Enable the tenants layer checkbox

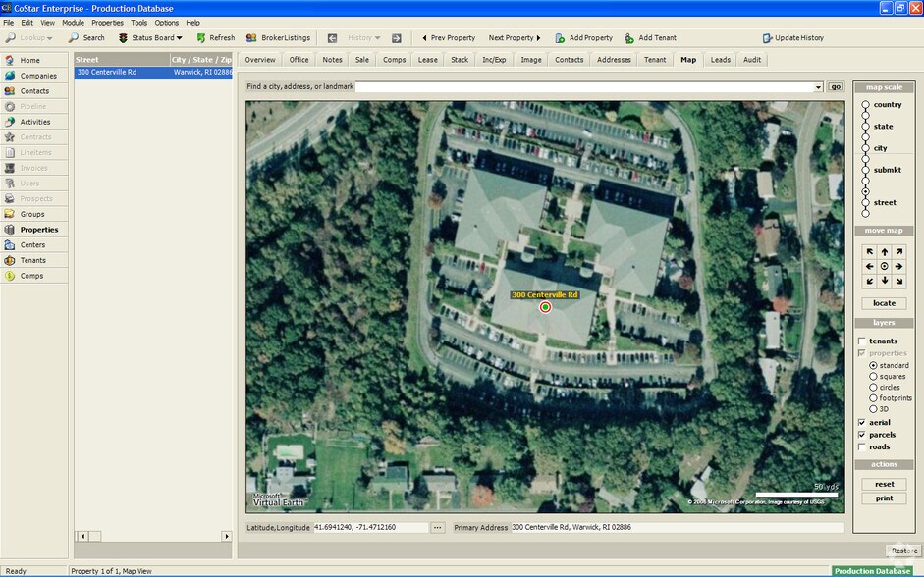[862, 341]
